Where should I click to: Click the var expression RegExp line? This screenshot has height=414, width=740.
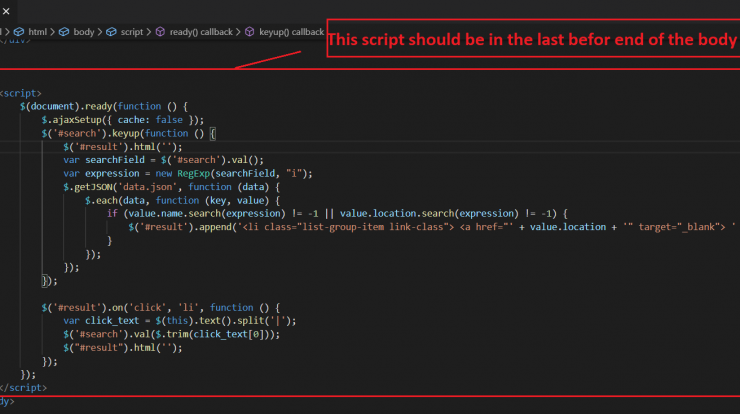tap(188, 174)
